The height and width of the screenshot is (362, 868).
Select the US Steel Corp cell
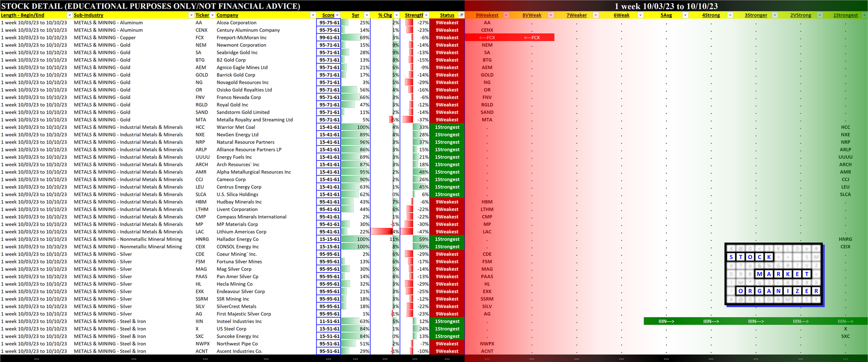(x=266, y=329)
